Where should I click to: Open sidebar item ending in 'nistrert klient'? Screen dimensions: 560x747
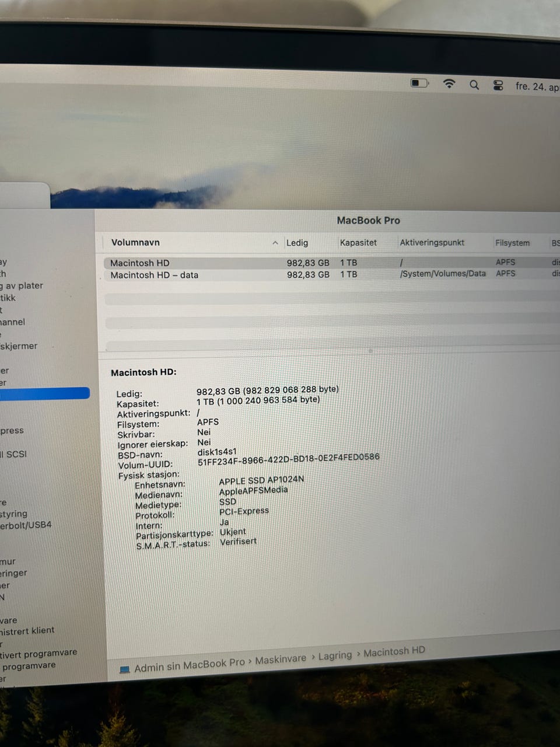tap(27, 630)
